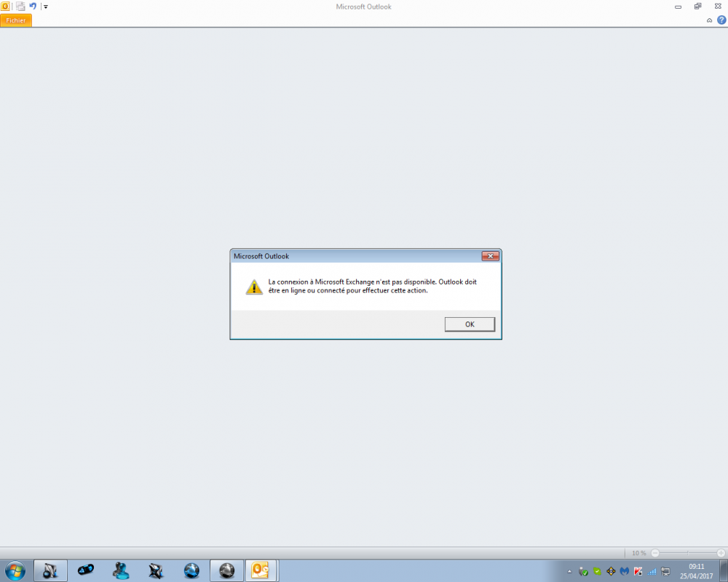Viewport: 728px width, 582px height.
Task: Click the red antivirus tray icon
Action: 638,571
